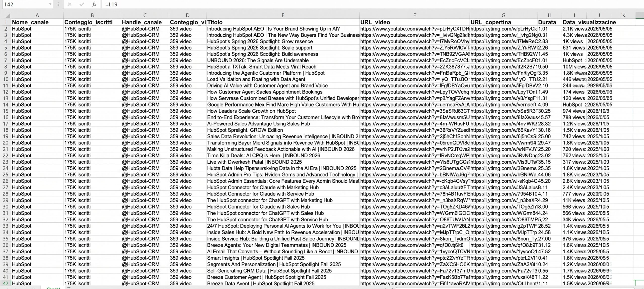Click the Enter checkmark icon in formula bar
Viewport: 644px width, 289px height.
coord(82,4)
